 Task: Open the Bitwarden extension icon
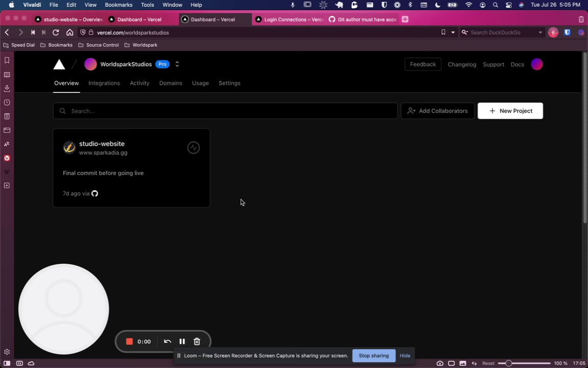point(568,33)
